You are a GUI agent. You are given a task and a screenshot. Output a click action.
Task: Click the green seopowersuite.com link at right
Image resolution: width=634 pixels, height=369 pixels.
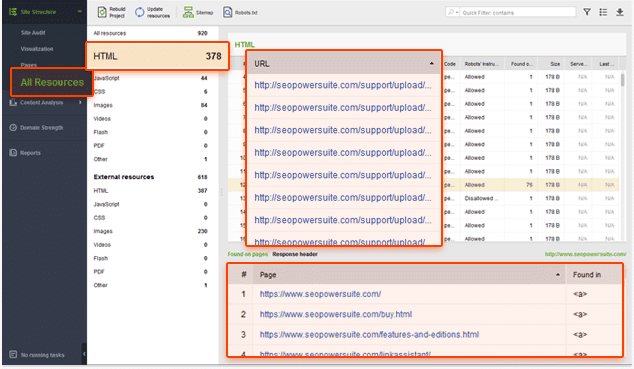(x=585, y=254)
